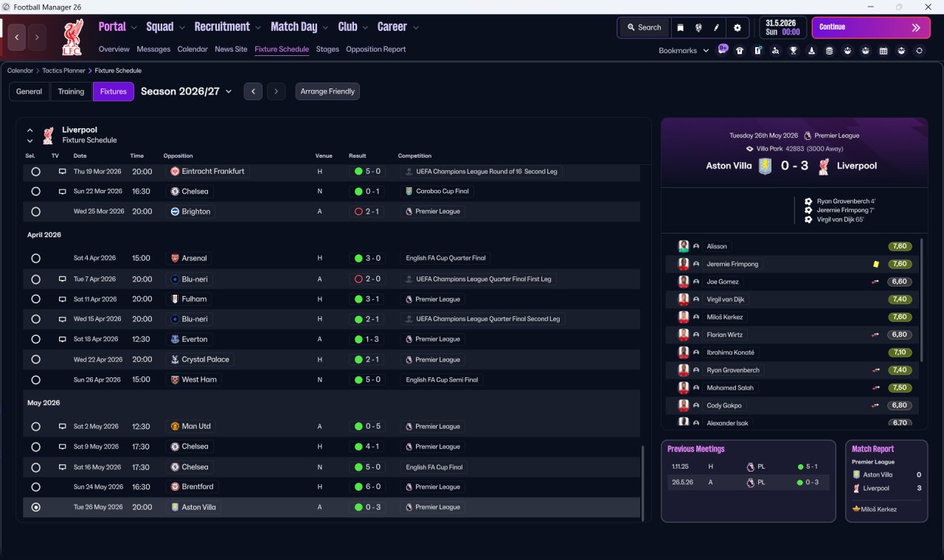Expand the Squad menu chevron
Image resolution: width=944 pixels, height=560 pixels.
click(181, 28)
